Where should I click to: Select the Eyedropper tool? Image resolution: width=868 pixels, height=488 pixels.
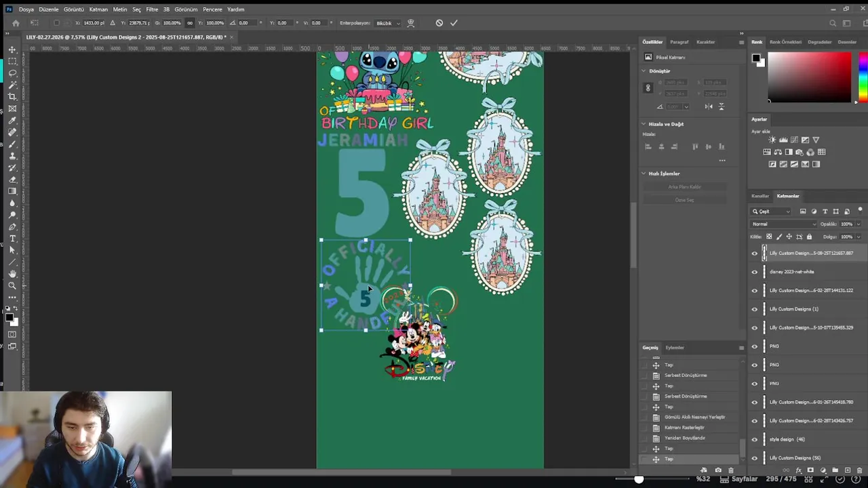coord(12,121)
